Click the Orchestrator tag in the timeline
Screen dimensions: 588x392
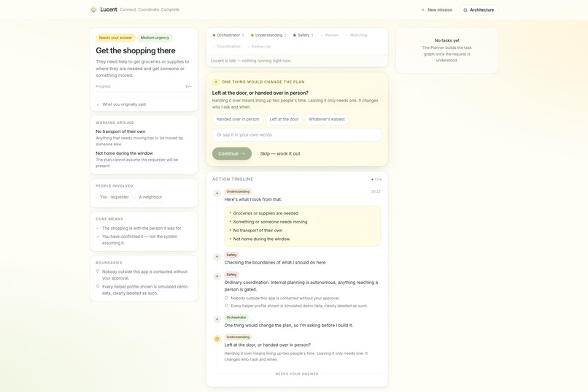[x=236, y=318]
